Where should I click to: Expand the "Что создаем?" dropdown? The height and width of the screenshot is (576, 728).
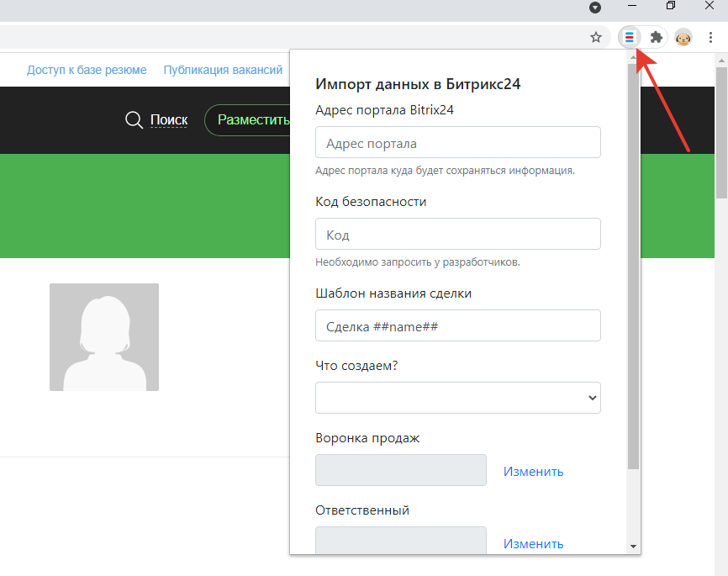coord(457,398)
